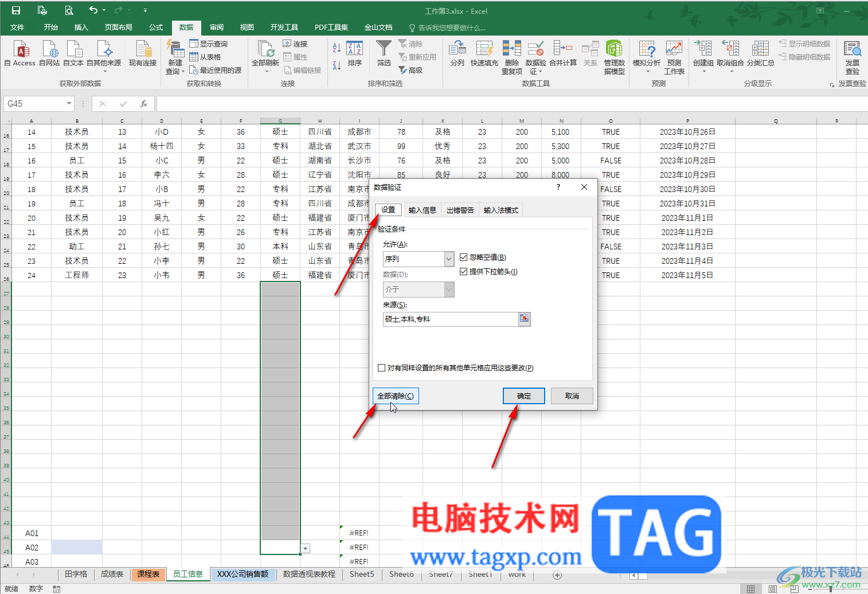Click the Save icon in quick access toolbar

pyautogui.click(x=16, y=10)
